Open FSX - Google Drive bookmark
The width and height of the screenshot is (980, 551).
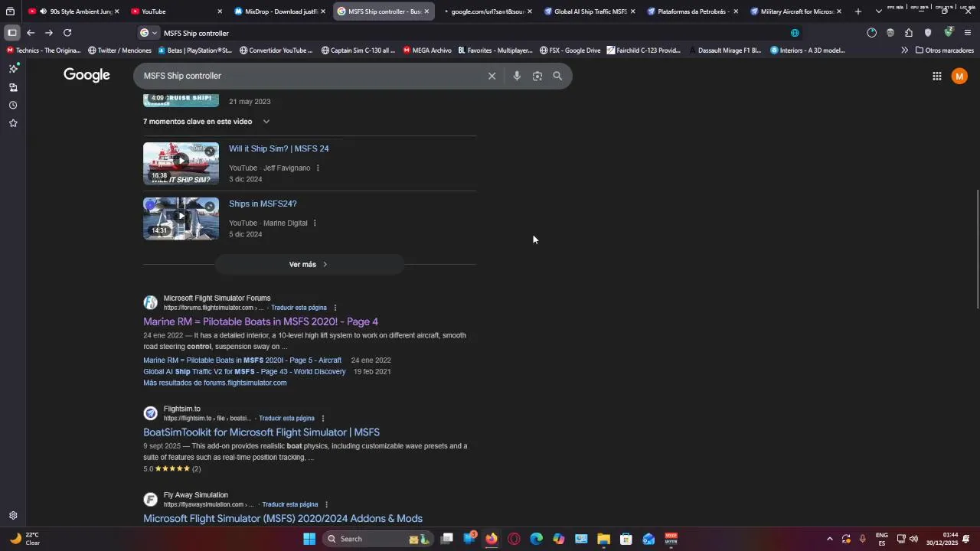coord(570,51)
